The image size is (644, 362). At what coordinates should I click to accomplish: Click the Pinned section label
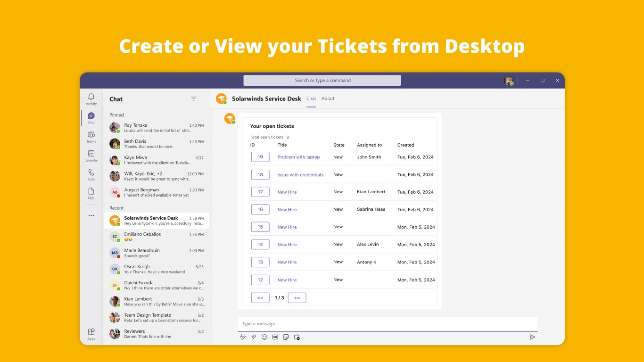[x=116, y=115]
